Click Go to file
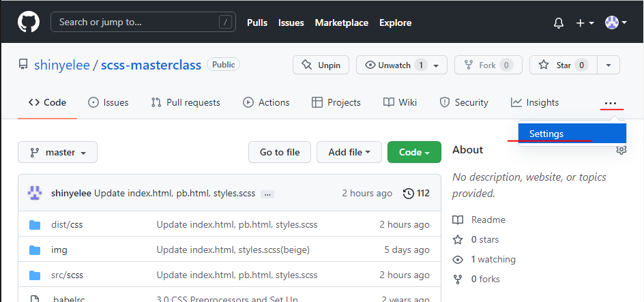Image resolution: width=644 pixels, height=302 pixels. [x=280, y=152]
